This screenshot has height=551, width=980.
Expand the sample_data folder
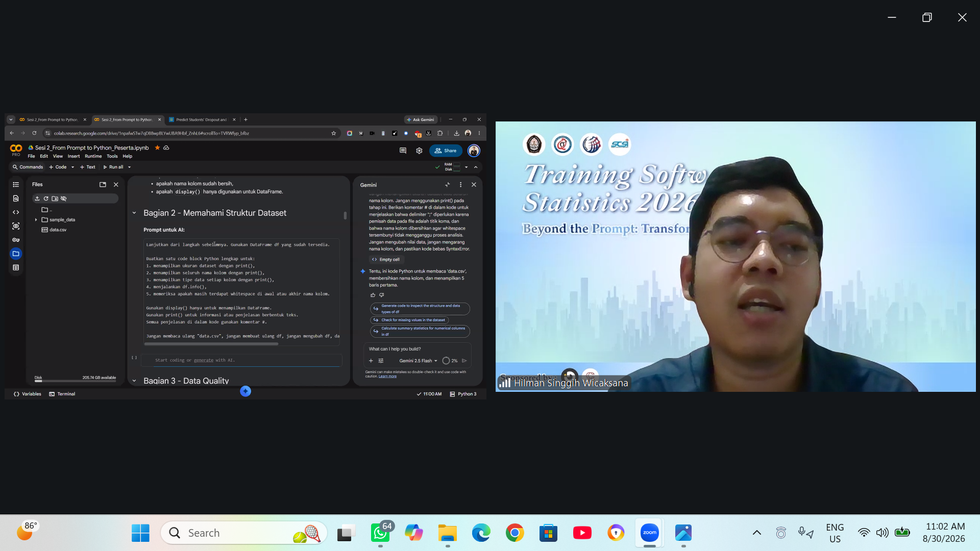36,220
